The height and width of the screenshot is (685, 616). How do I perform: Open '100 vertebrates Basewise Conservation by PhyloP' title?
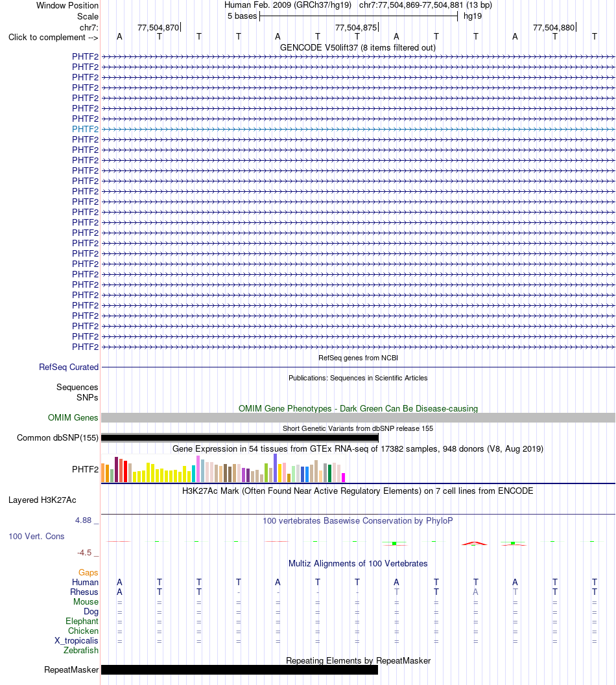358,521
